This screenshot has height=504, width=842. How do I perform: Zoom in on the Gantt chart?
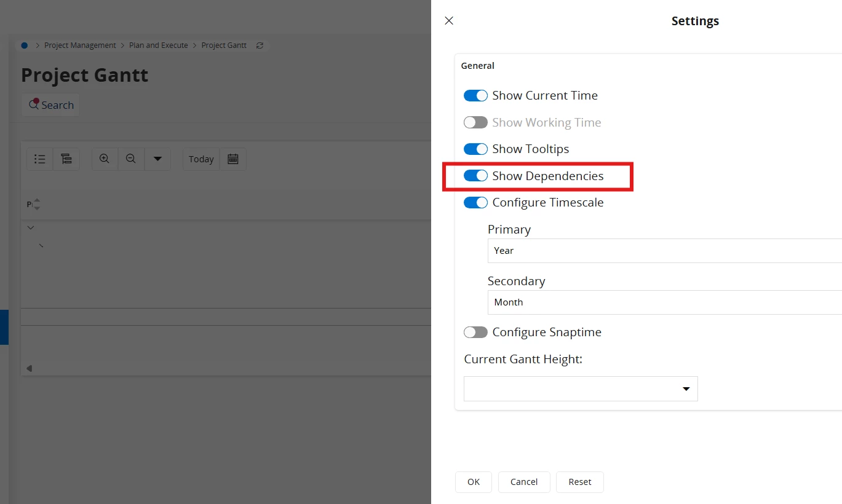105,159
